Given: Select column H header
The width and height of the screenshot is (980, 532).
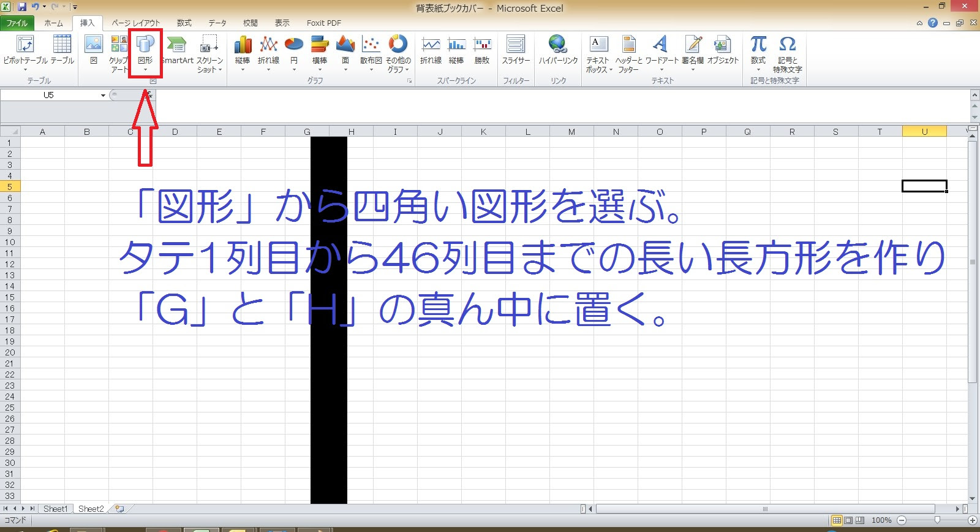Looking at the screenshot, I should click(351, 131).
